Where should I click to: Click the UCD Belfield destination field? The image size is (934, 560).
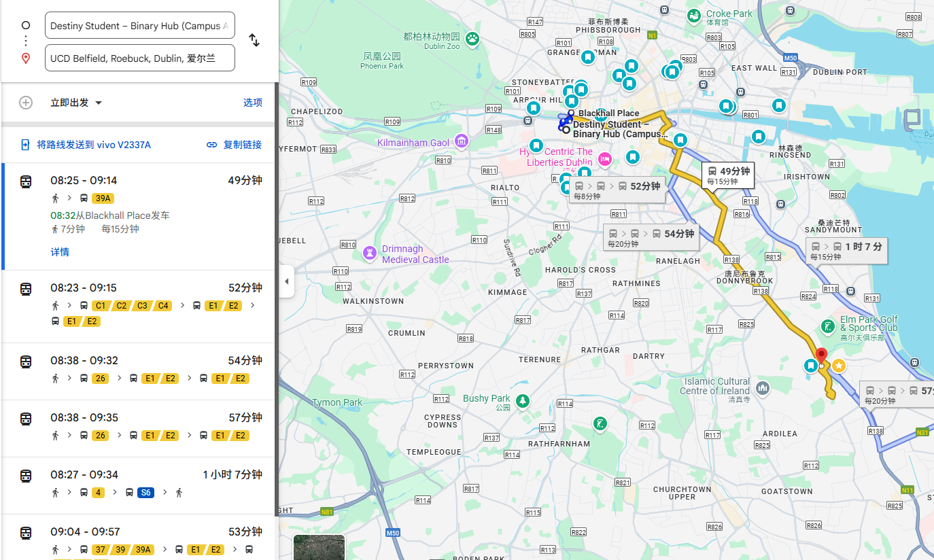pyautogui.click(x=139, y=58)
